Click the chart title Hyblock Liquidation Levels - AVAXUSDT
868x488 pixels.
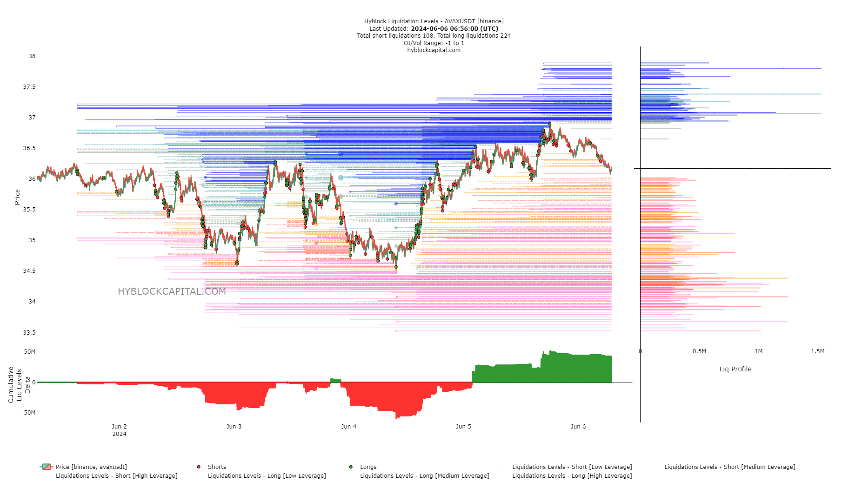coord(434,21)
